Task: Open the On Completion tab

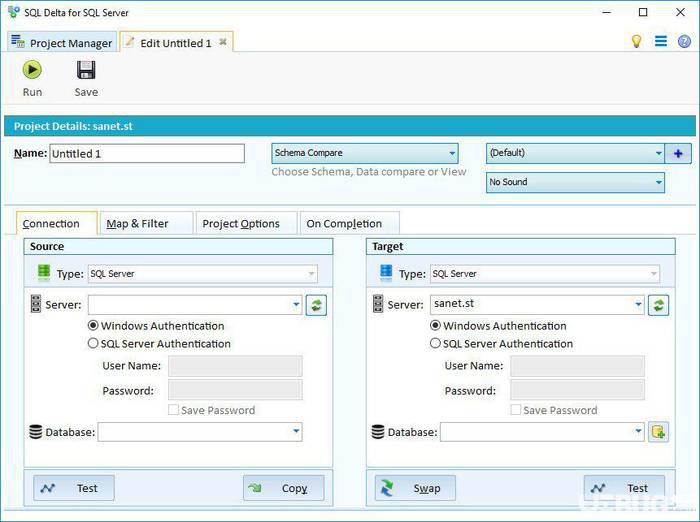Action: [x=350, y=223]
